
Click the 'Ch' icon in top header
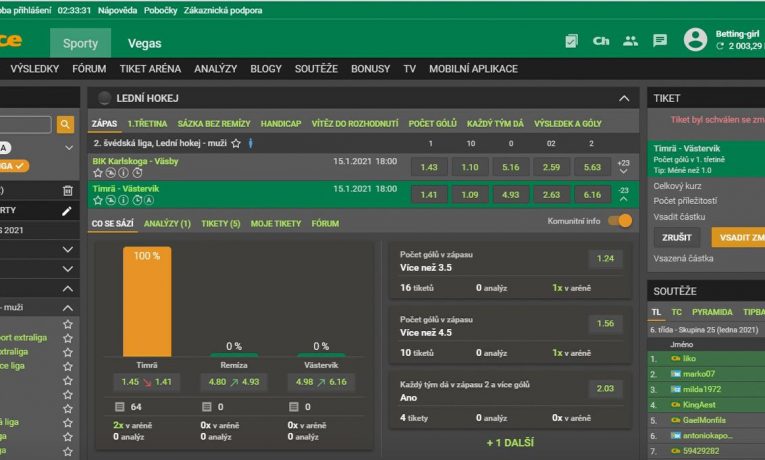pyautogui.click(x=601, y=41)
